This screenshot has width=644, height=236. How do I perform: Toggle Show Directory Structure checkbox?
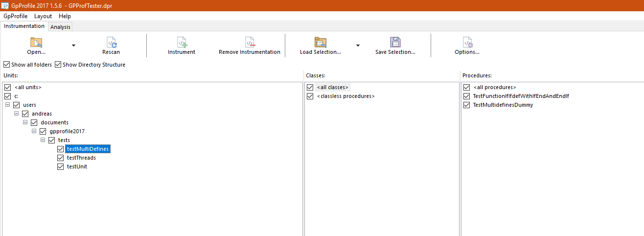(x=58, y=65)
